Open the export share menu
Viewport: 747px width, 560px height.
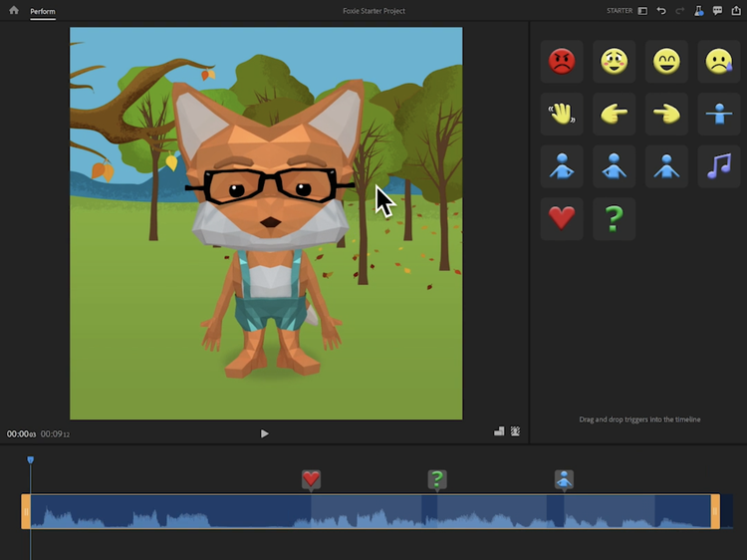click(x=736, y=11)
